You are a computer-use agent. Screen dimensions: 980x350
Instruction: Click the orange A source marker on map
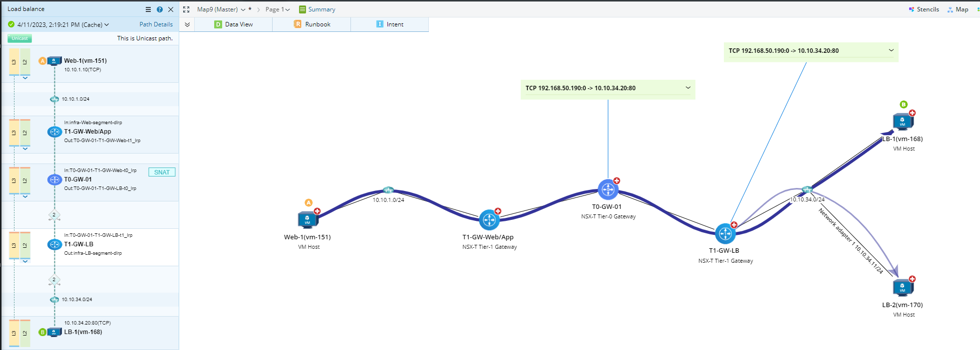(309, 202)
